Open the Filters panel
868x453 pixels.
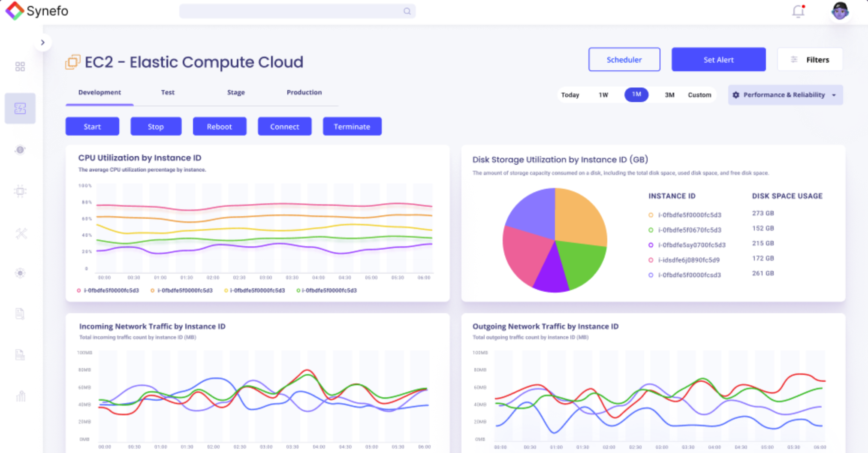810,60
